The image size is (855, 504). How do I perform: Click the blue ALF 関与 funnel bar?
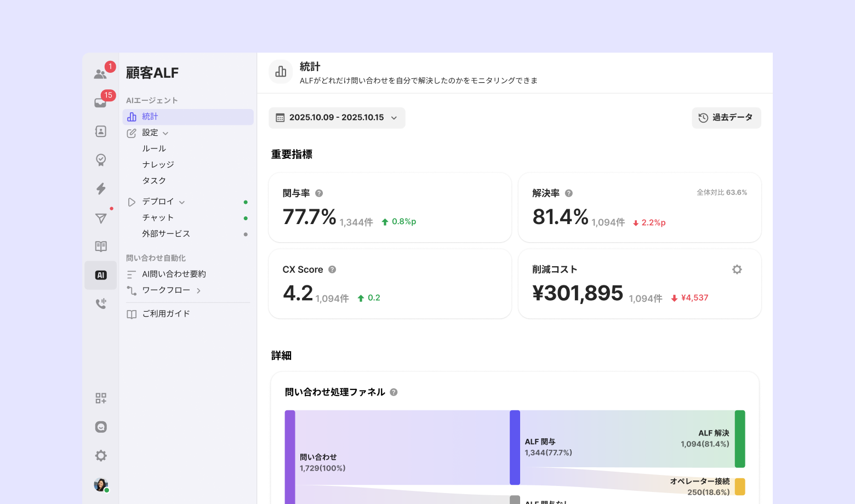pyautogui.click(x=515, y=448)
